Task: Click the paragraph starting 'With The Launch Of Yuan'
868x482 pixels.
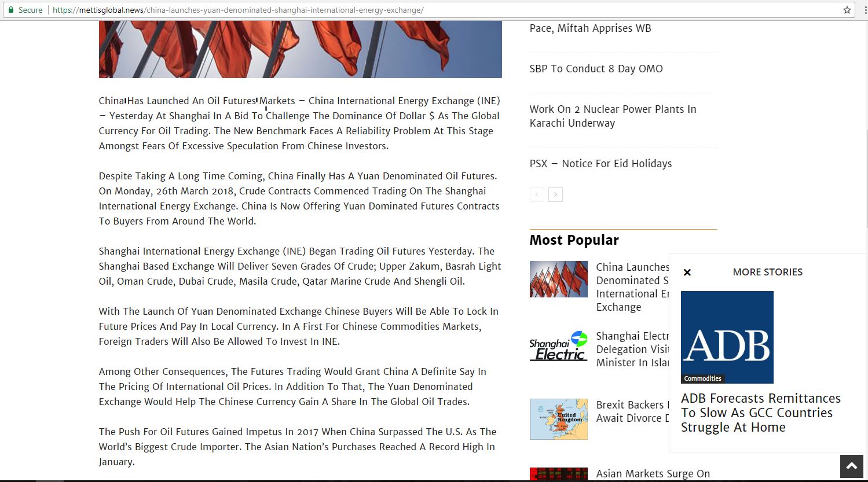Action: point(299,326)
